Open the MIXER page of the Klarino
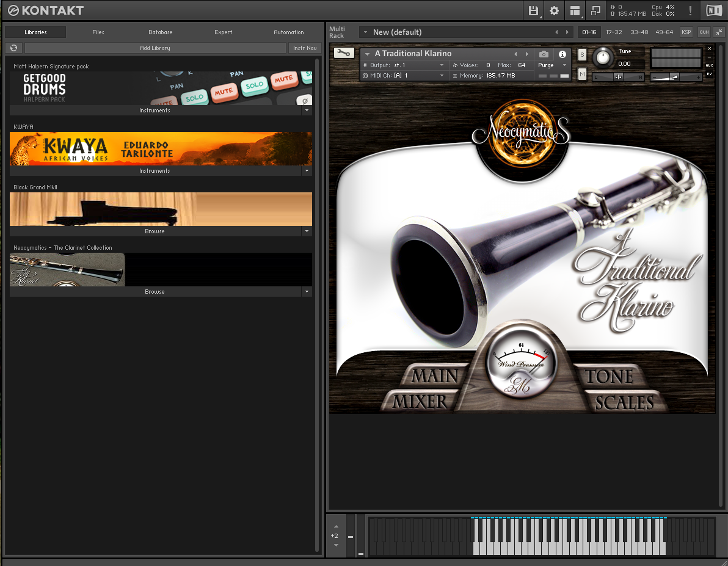This screenshot has height=566, width=728. tap(419, 402)
